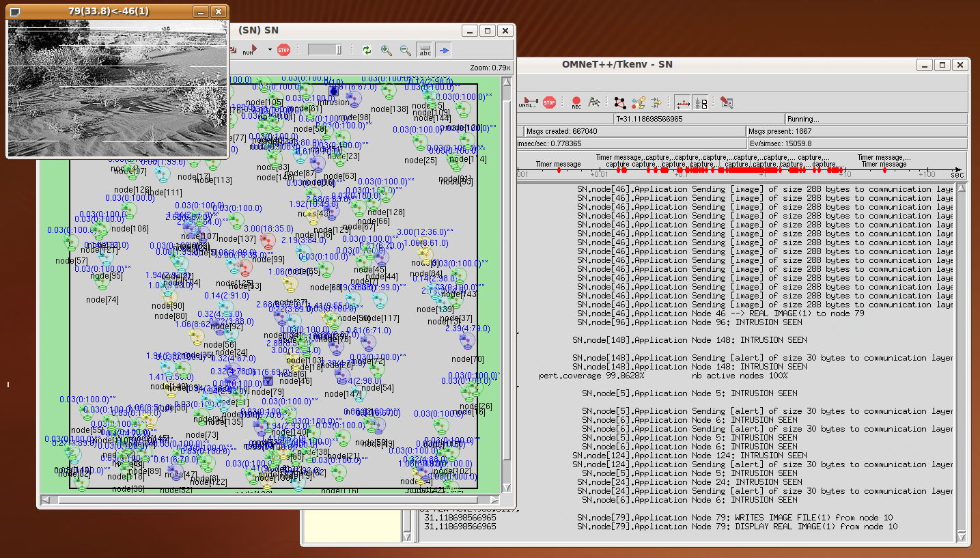Toggle the object tree view button
Screen dimensions: 980x558
[701, 102]
